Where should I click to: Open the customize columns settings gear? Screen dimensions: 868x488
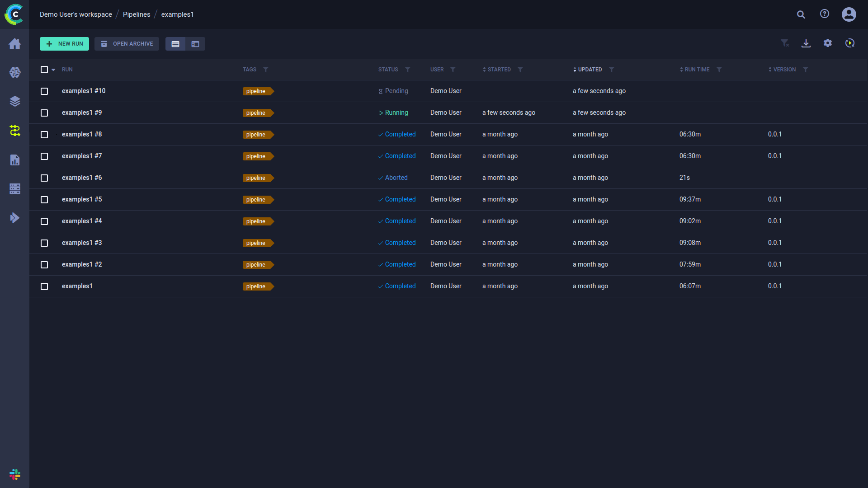pos(828,43)
